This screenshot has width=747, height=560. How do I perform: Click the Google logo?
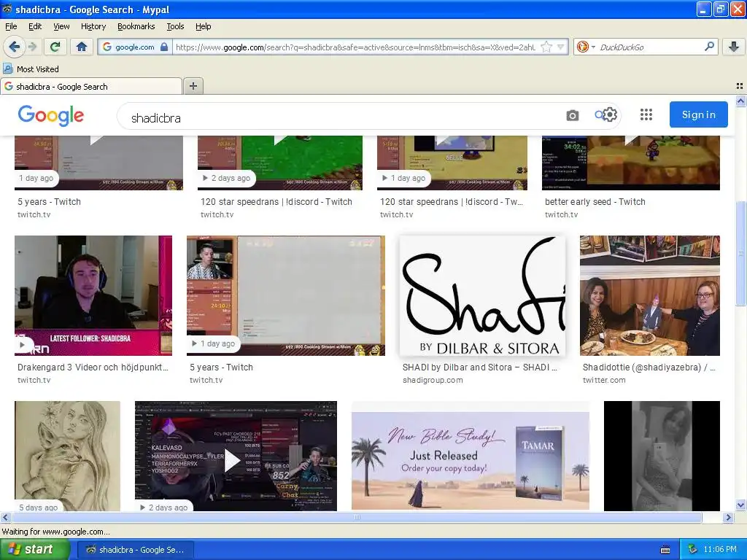point(51,115)
